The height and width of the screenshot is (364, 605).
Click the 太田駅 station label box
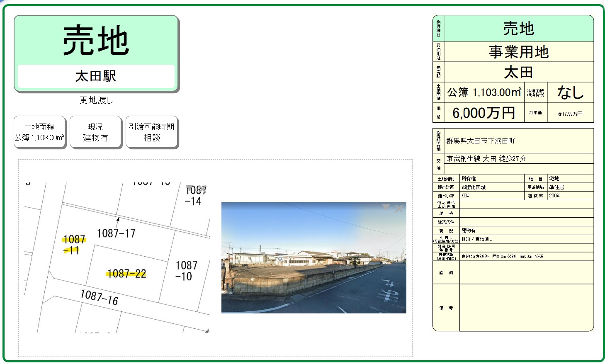pos(96,76)
